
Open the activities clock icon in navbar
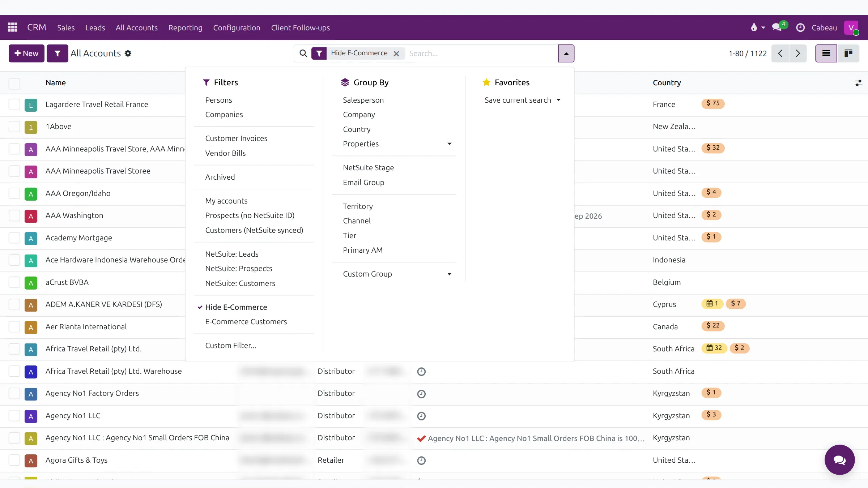coord(800,27)
